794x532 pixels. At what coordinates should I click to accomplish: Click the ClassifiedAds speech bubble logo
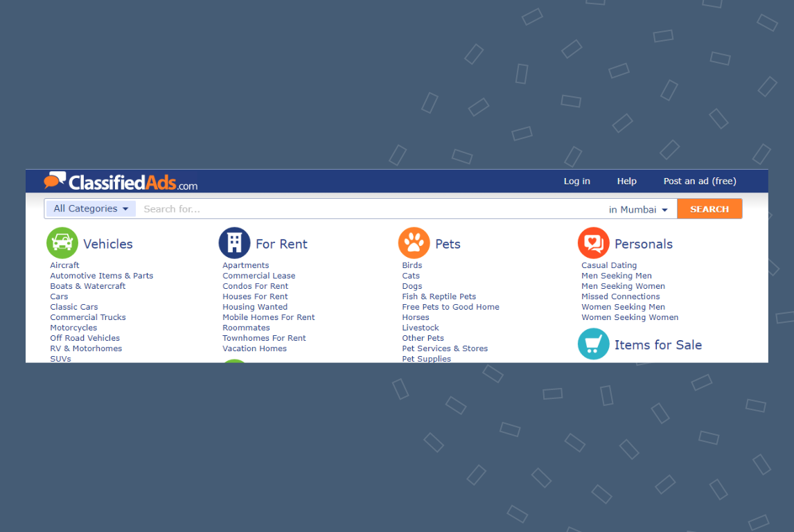pos(55,181)
